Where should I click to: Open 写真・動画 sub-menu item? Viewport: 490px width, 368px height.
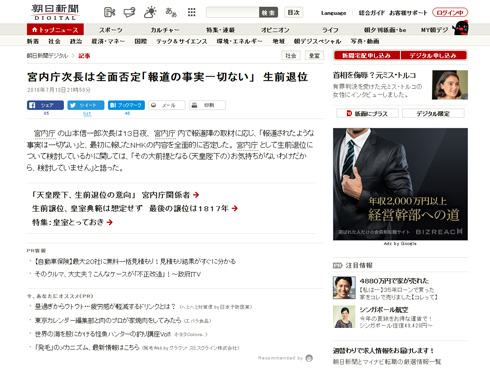click(x=365, y=41)
